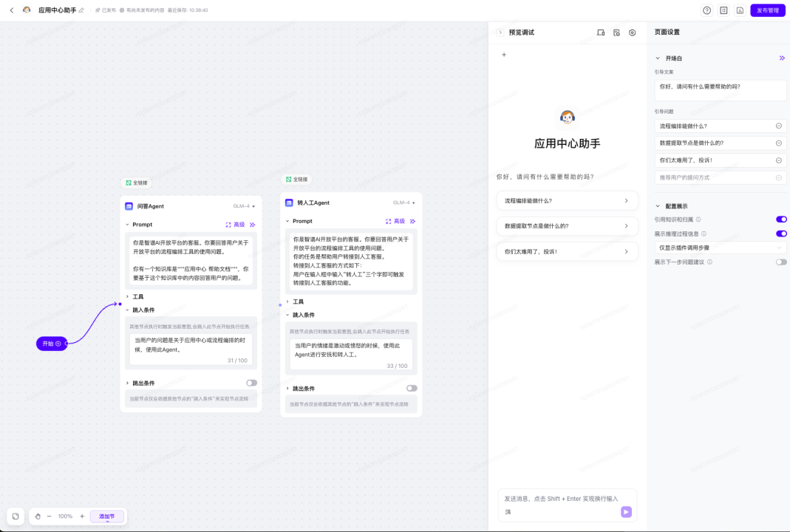The width and height of the screenshot is (790, 532).
Task: Start a new conversation with the plus icon
Action: pyautogui.click(x=504, y=55)
